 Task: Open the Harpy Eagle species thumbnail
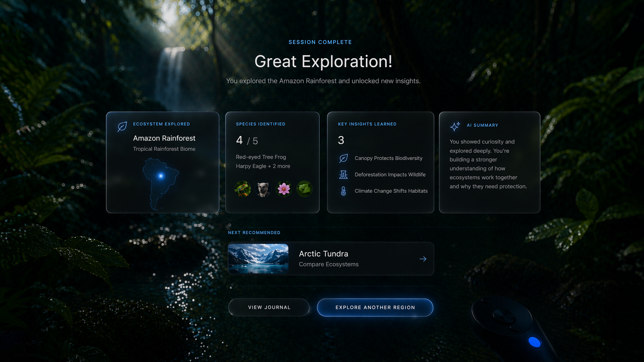pos(263,189)
